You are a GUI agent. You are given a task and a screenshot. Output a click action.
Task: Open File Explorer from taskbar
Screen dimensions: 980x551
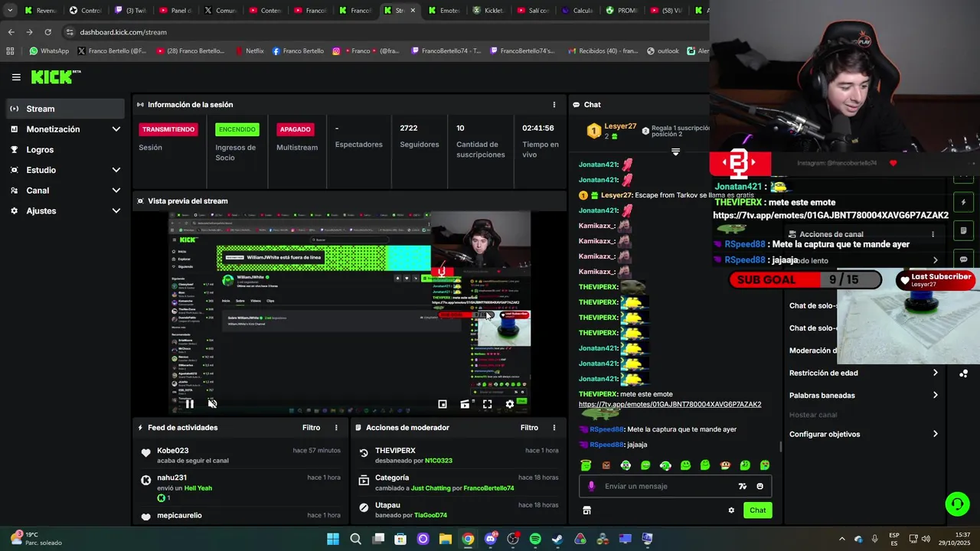coord(446,539)
